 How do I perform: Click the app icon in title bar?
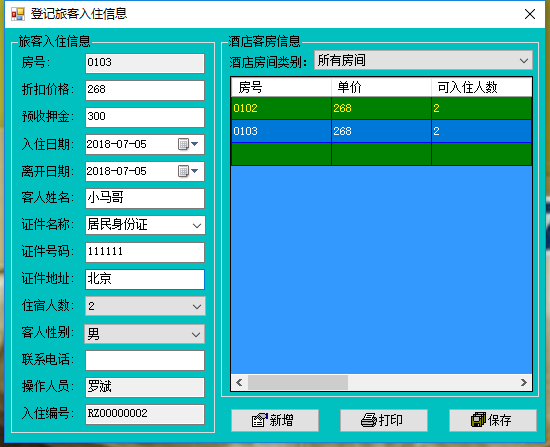[18, 14]
